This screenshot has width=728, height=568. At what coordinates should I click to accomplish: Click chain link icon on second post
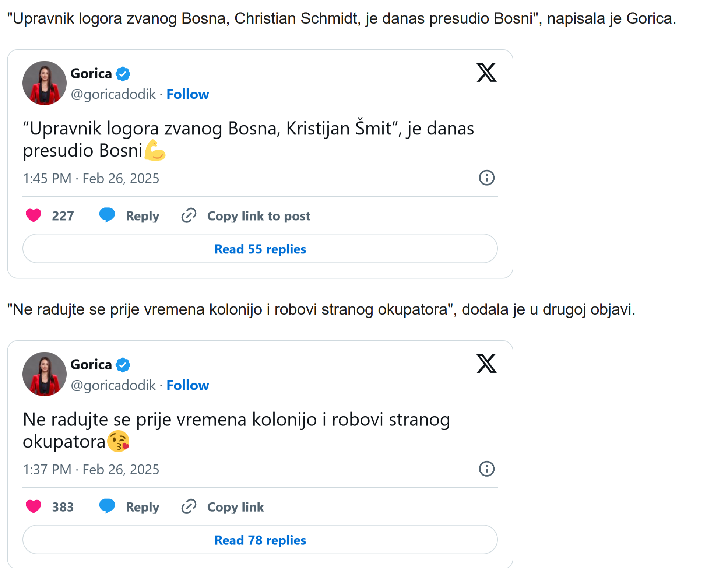[x=189, y=506]
